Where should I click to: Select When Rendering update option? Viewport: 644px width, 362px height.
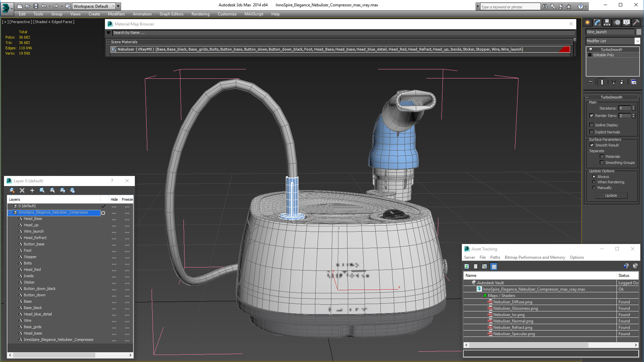tap(594, 182)
